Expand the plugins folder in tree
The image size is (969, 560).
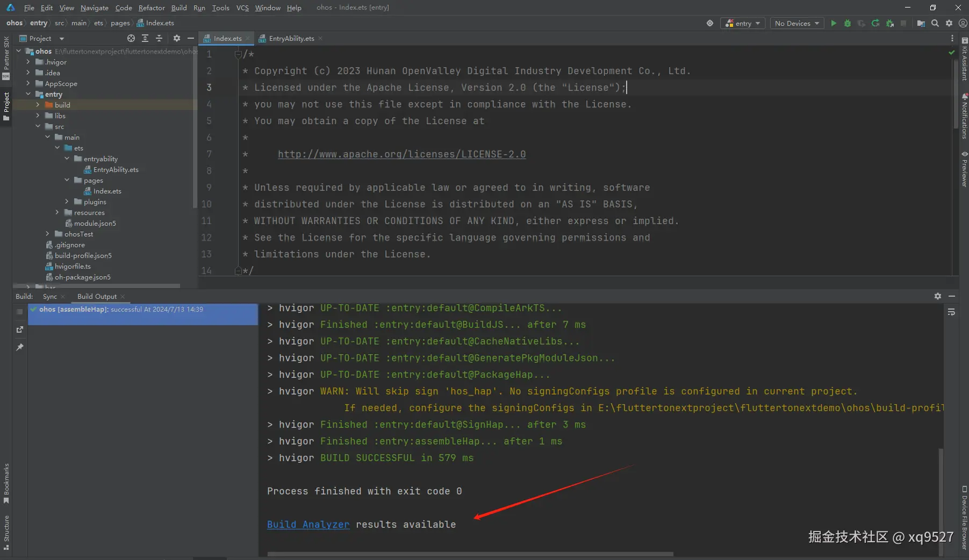pos(67,202)
